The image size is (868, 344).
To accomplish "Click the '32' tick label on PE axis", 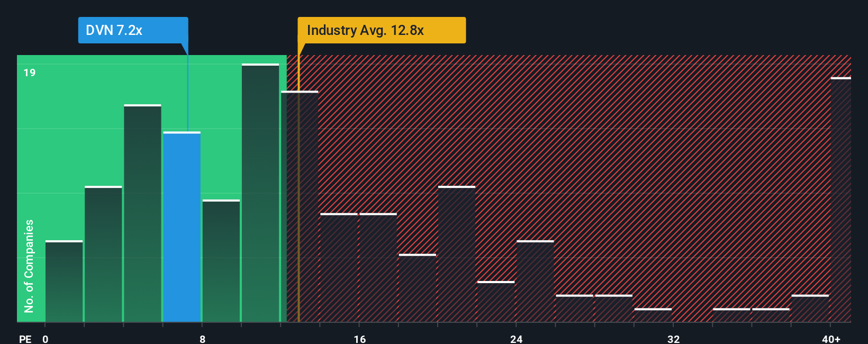I will coord(673,339).
